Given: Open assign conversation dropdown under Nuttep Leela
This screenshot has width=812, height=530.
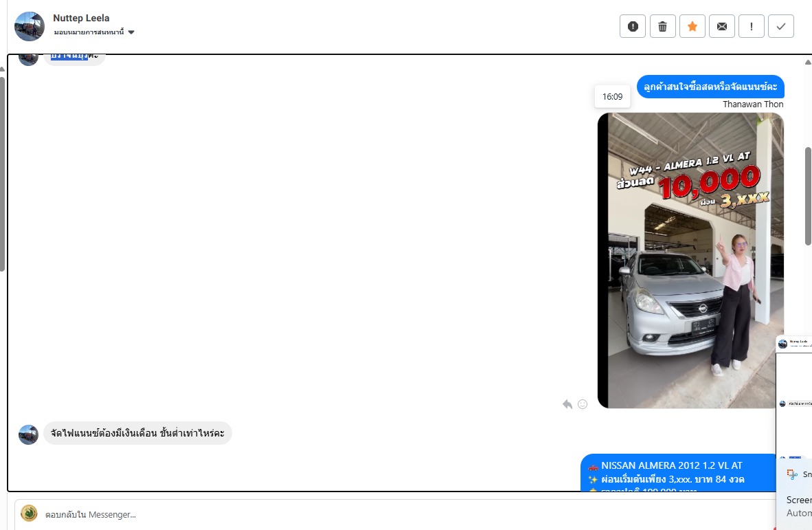Looking at the screenshot, I should (x=93, y=32).
